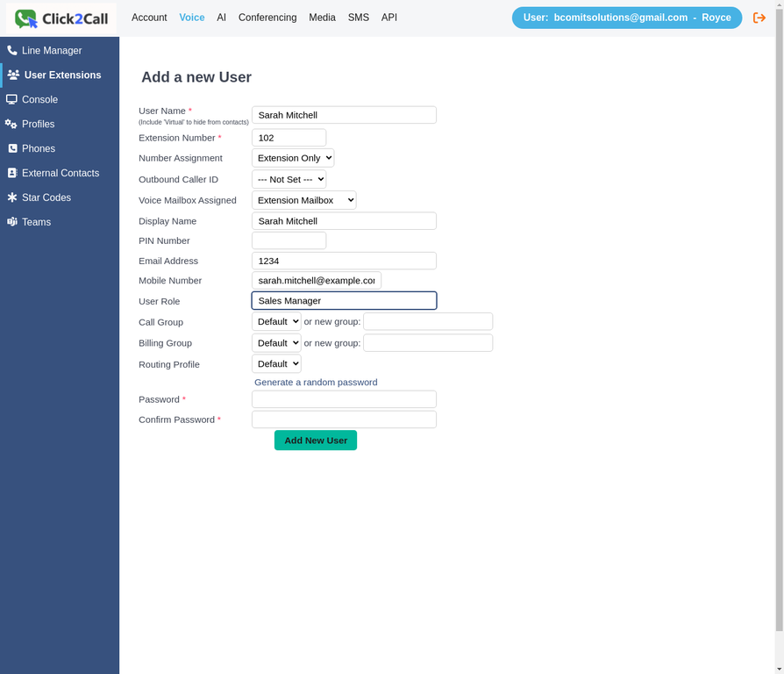Image resolution: width=784 pixels, height=674 pixels.
Task: Open the Number Assignment dropdown
Action: (x=293, y=157)
